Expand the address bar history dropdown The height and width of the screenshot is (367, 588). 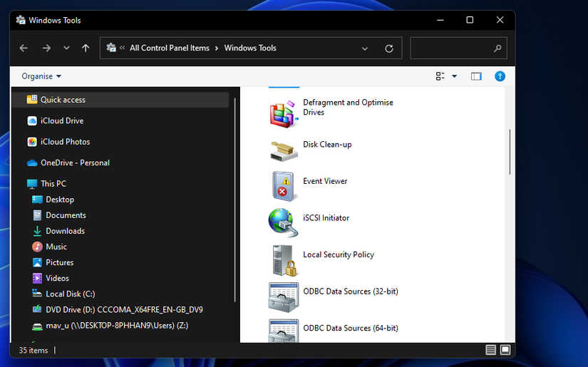pyautogui.click(x=364, y=48)
